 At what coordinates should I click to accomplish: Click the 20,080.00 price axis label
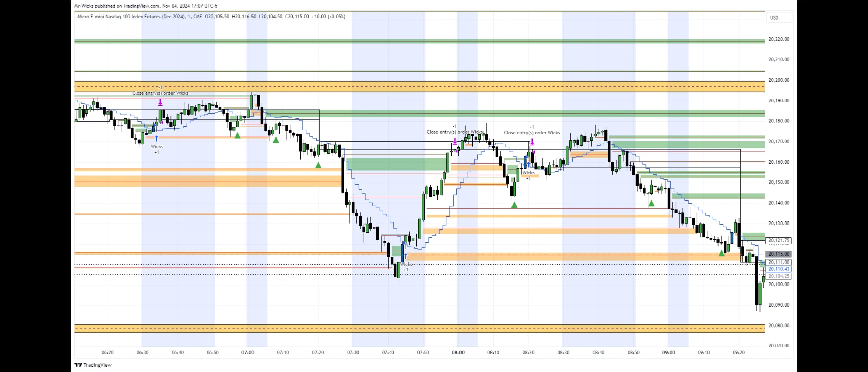coord(779,325)
